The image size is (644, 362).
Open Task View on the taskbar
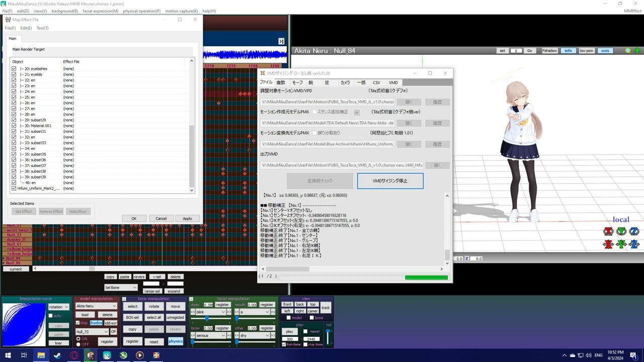click(24, 355)
